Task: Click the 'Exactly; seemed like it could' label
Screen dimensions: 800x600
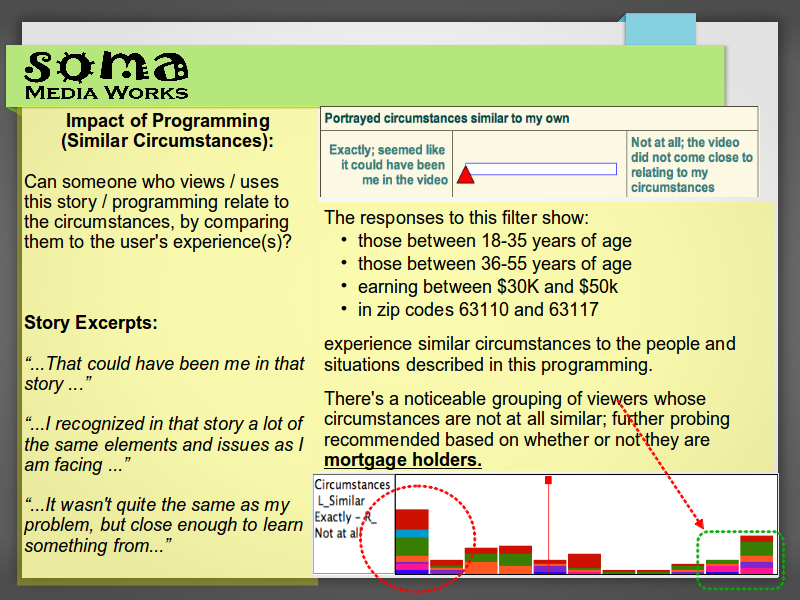Action: tap(387, 165)
